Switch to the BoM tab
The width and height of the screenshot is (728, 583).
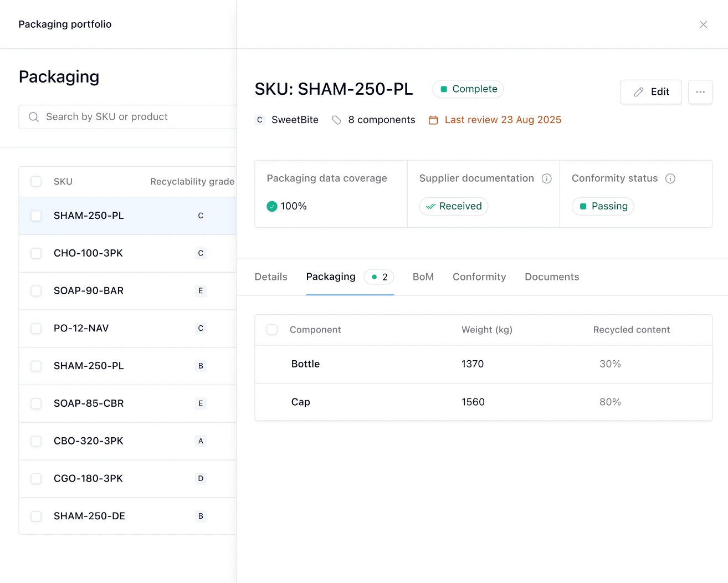423,277
